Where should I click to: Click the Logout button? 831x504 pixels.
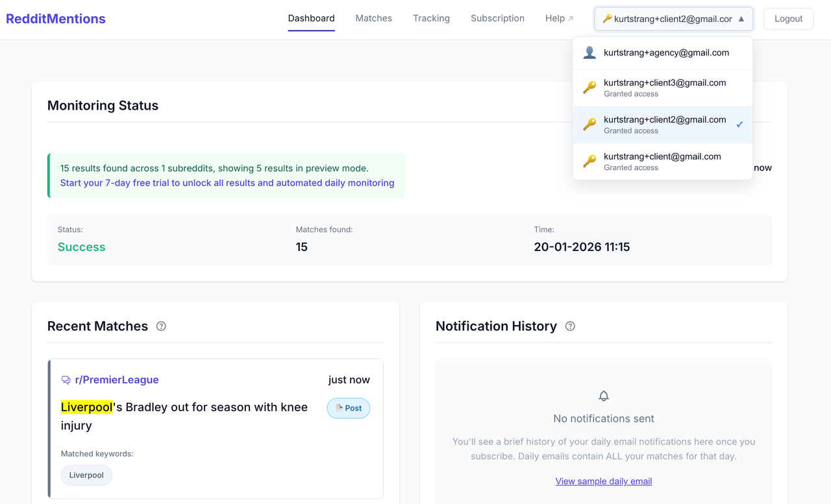788,19
